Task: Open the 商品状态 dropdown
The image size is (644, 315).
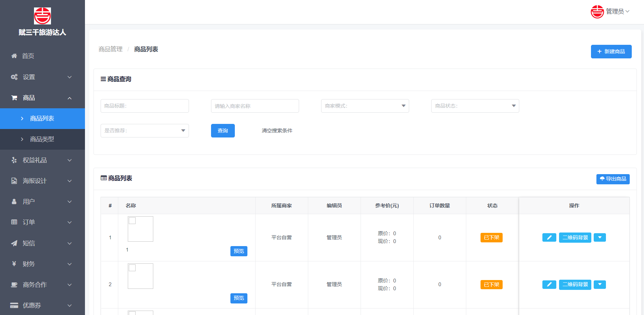Action: tap(475, 106)
